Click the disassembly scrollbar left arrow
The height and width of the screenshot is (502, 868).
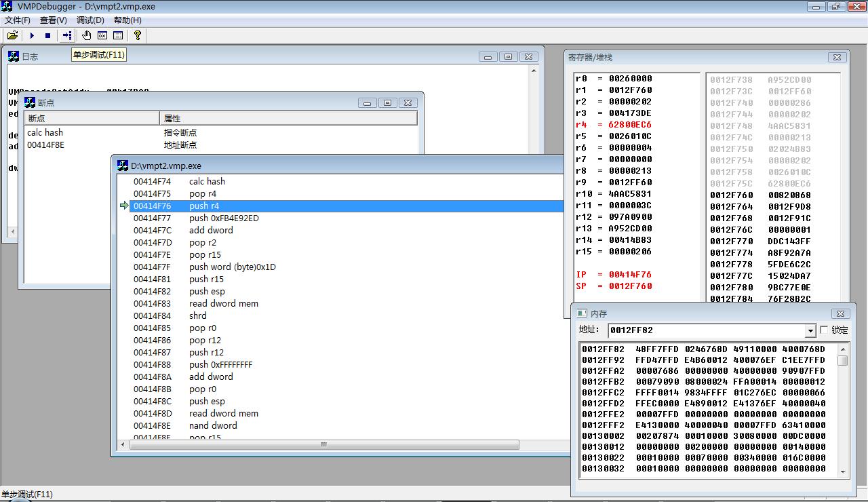coord(123,445)
